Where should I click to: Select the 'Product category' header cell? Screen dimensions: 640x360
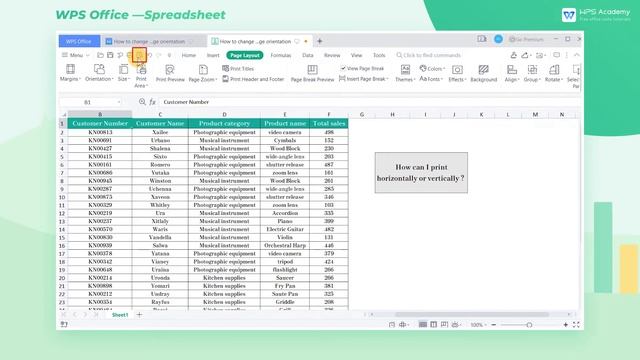(x=224, y=123)
